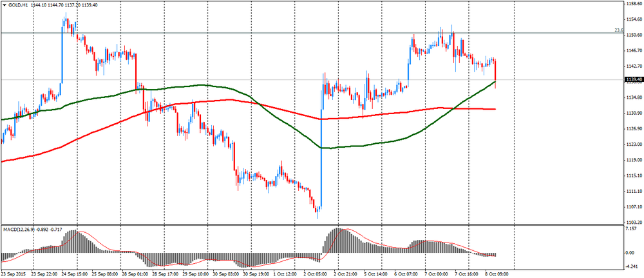The height and width of the screenshot is (278, 644).
Task: Click the 1115.10 price scale label
Action: (x=633, y=175)
